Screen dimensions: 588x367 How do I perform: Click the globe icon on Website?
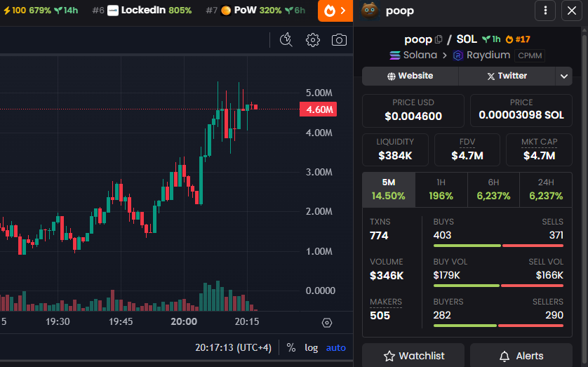pyautogui.click(x=391, y=76)
